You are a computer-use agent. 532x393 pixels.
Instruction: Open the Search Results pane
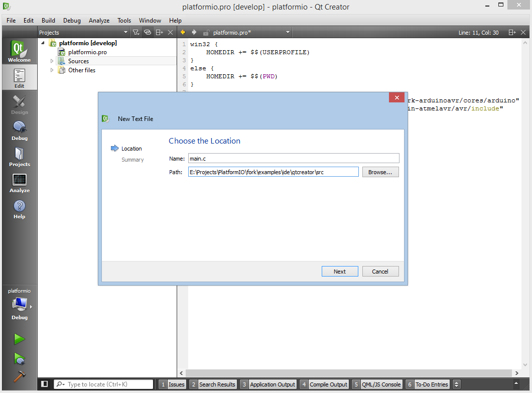tap(213, 384)
